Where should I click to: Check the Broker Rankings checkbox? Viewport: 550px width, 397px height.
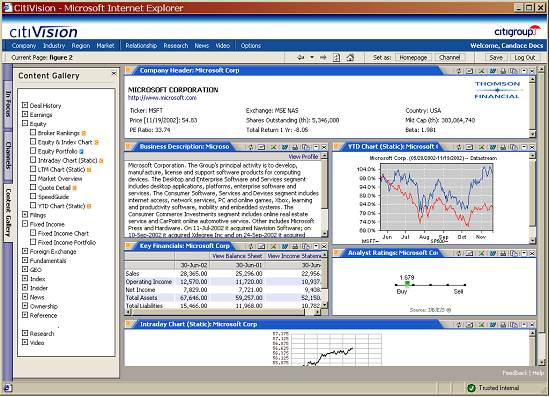click(x=33, y=133)
